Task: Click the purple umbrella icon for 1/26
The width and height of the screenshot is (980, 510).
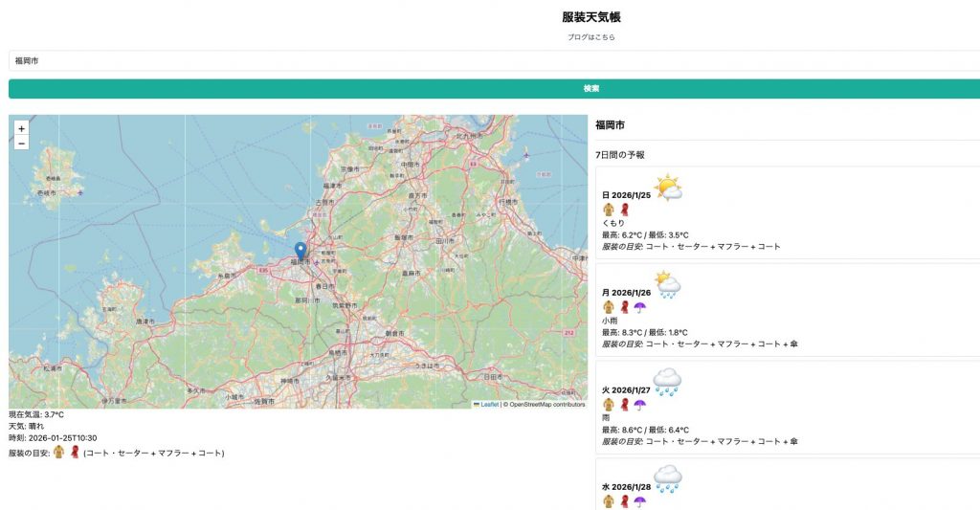Action: point(640,307)
